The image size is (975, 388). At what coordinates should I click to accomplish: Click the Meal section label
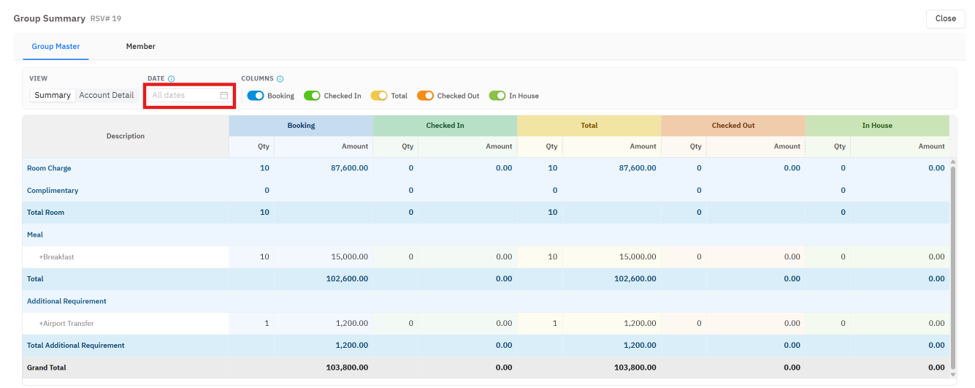[35, 234]
